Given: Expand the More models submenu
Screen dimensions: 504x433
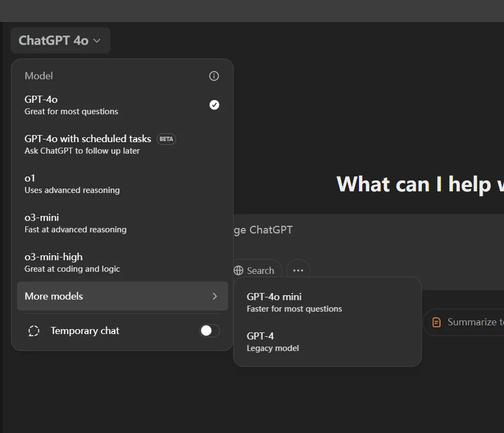Looking at the screenshot, I should [x=123, y=296].
